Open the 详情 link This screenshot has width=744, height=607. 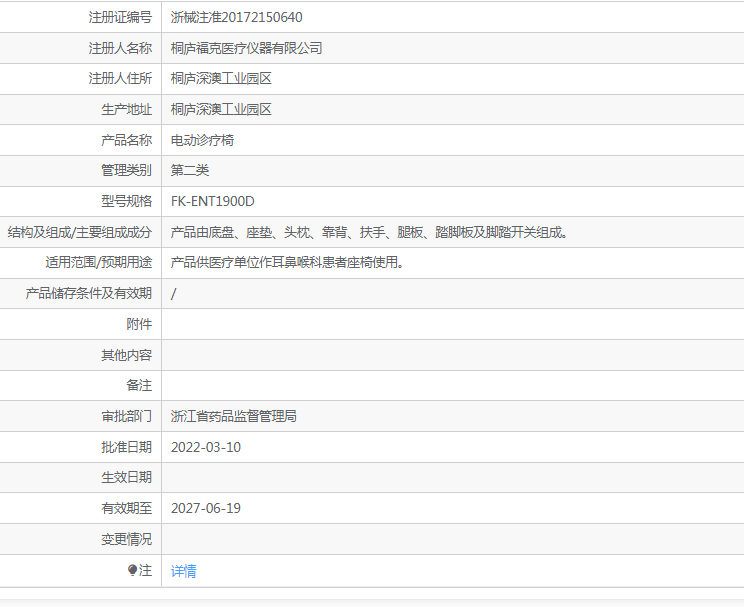pyautogui.click(x=183, y=570)
